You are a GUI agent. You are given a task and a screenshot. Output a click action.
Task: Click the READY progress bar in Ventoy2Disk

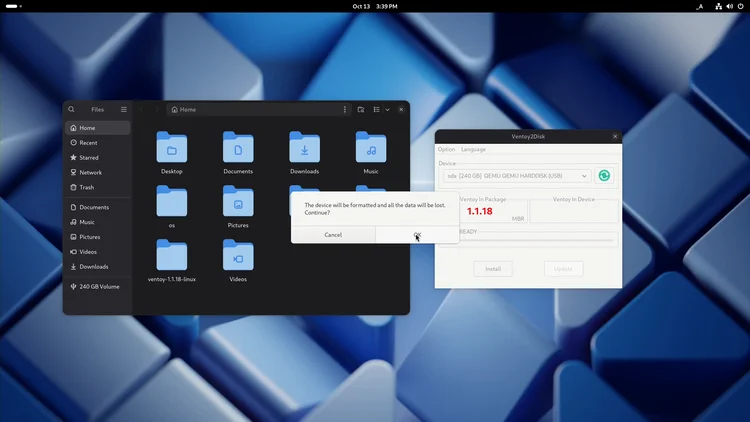tap(538, 240)
